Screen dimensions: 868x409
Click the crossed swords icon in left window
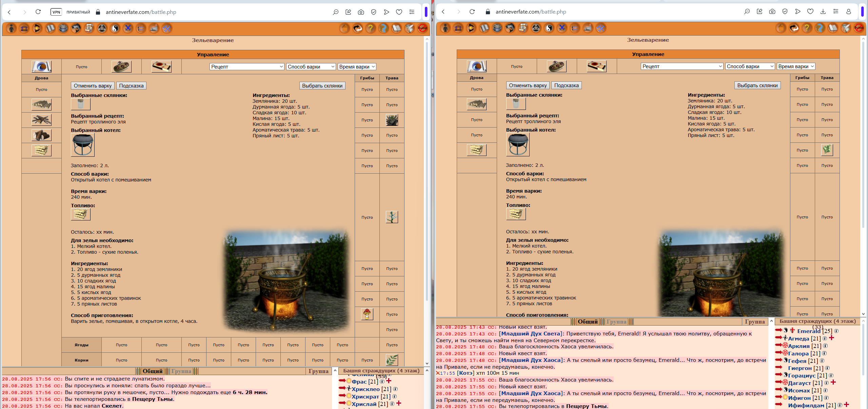pos(128,28)
